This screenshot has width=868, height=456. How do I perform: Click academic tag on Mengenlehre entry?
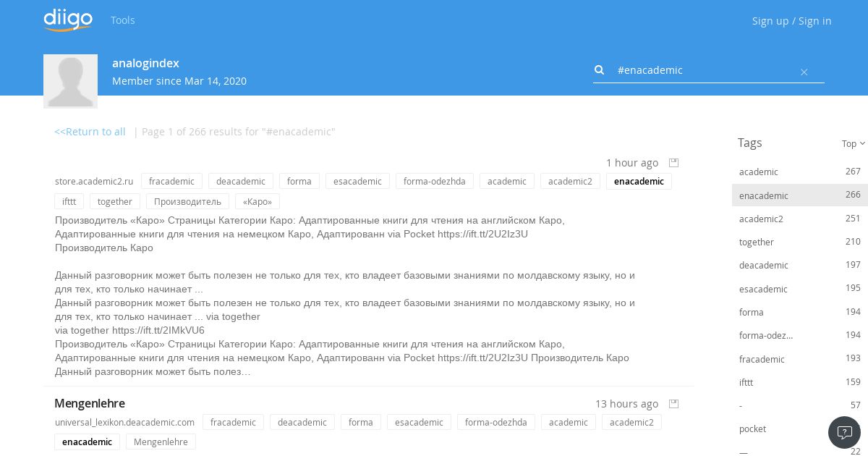(x=569, y=422)
